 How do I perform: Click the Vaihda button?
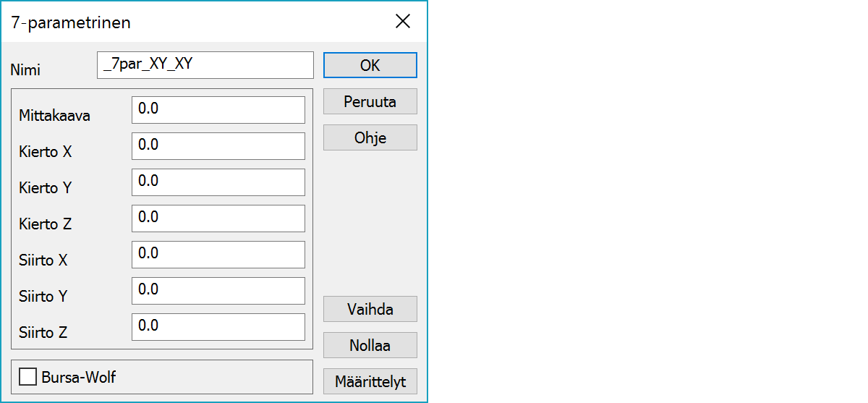pos(370,309)
